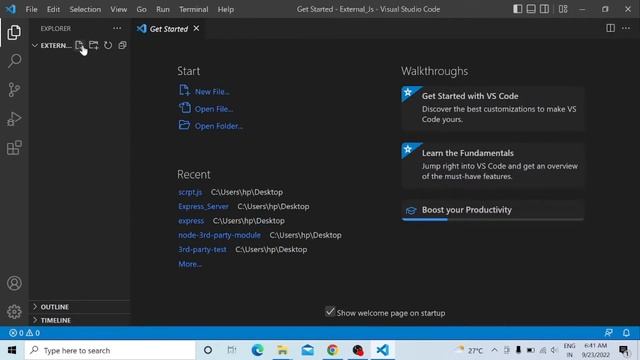Open editor more actions ellipsis
Screen dimensions: 640x360
626,28
